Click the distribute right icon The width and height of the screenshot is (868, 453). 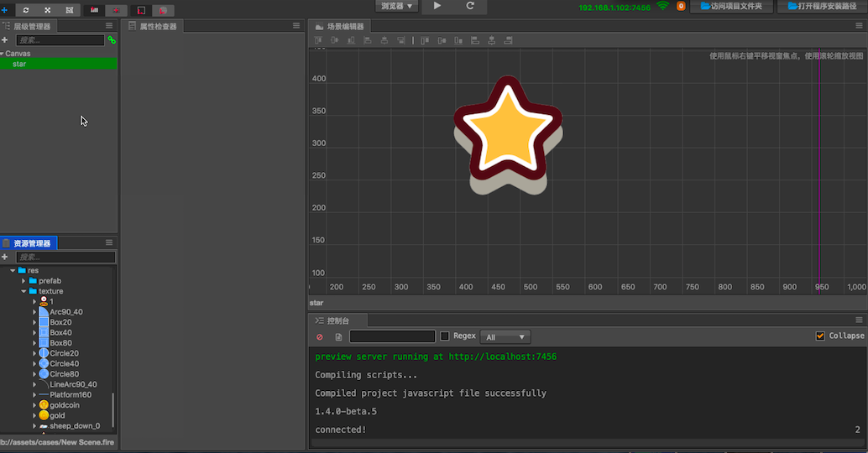(508, 40)
